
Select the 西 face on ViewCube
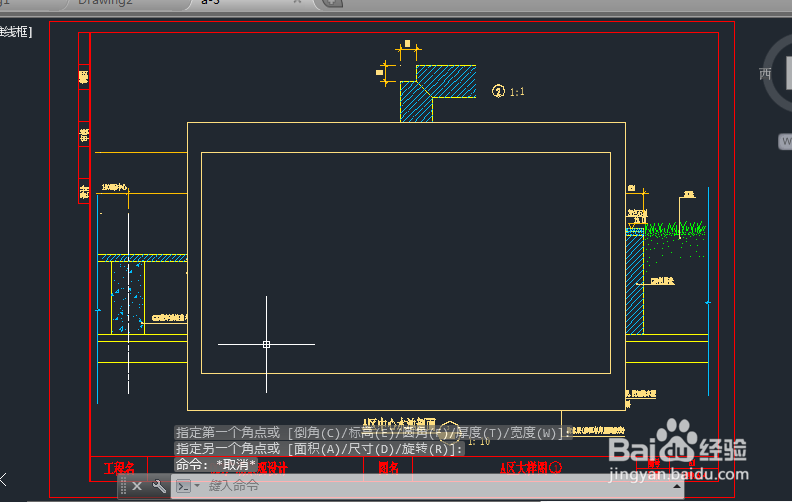(765, 74)
